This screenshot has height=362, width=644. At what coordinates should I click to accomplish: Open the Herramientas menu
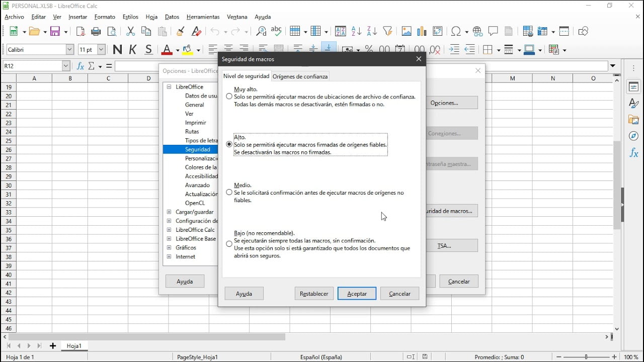pos(203,17)
